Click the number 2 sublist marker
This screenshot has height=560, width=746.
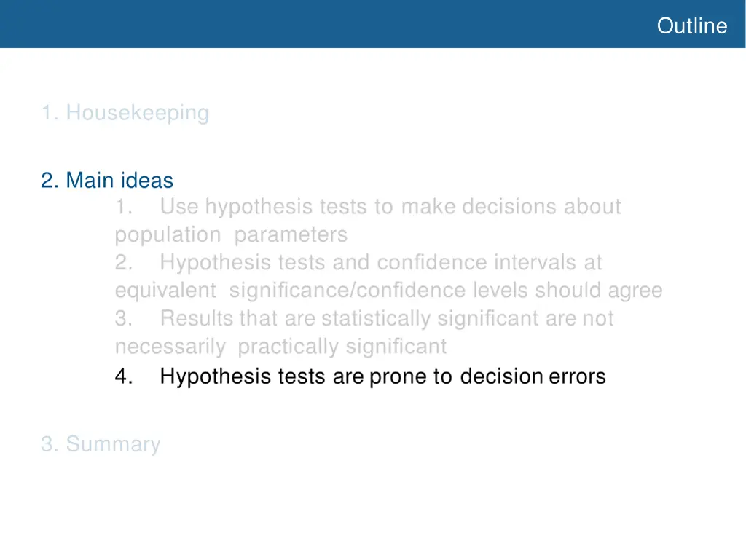point(124,262)
